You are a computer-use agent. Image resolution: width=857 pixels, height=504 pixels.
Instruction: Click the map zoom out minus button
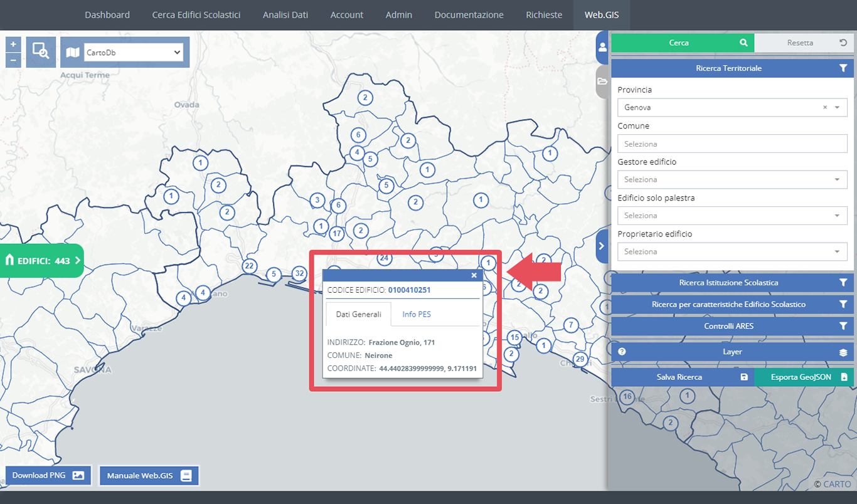click(x=13, y=60)
